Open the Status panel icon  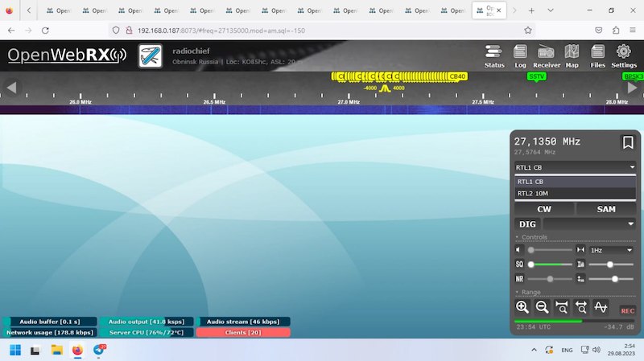point(494,55)
